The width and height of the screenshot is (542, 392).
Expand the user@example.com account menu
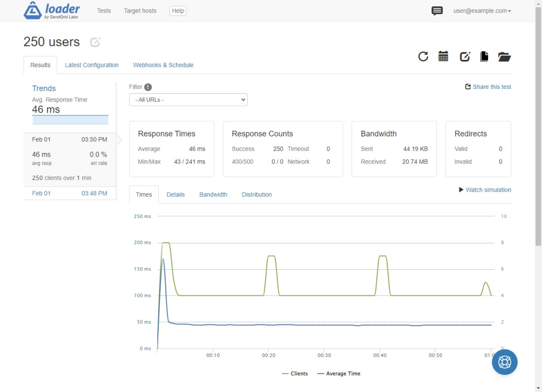pos(482,11)
